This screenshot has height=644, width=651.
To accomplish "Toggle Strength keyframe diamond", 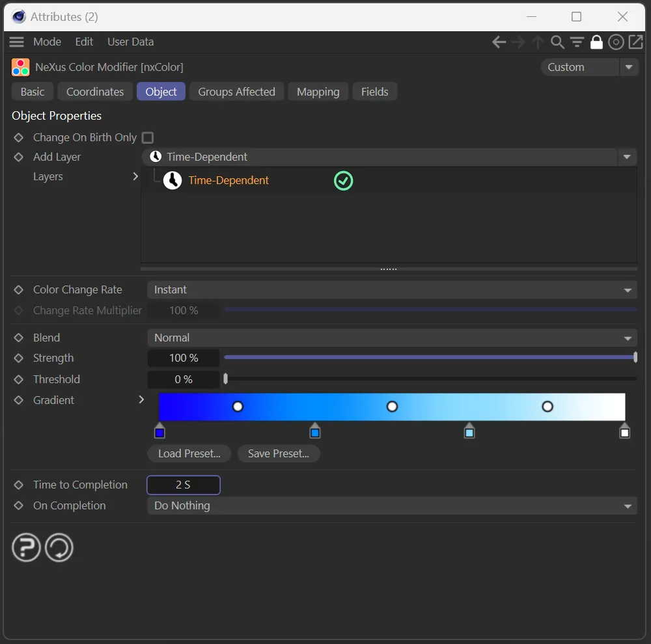I will pyautogui.click(x=19, y=358).
